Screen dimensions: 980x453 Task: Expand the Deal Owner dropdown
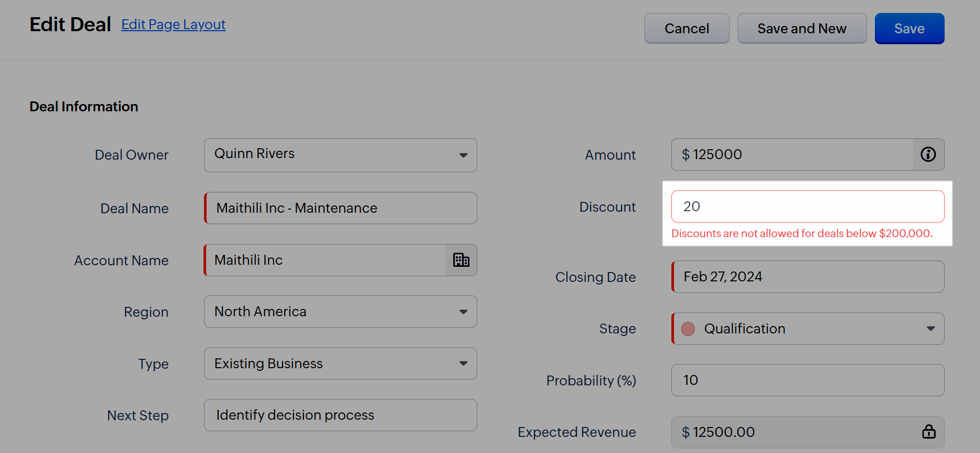click(x=463, y=155)
